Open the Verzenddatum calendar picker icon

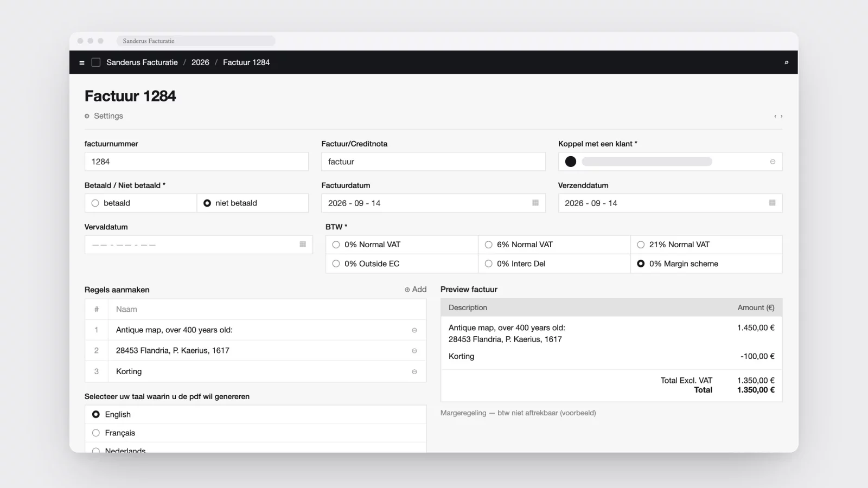[772, 203]
